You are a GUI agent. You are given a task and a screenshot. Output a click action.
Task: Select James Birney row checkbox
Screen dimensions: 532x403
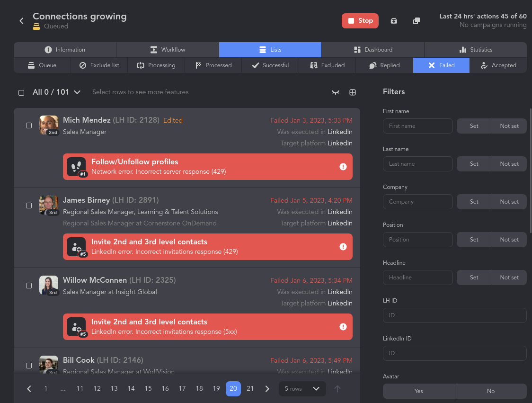tap(29, 206)
